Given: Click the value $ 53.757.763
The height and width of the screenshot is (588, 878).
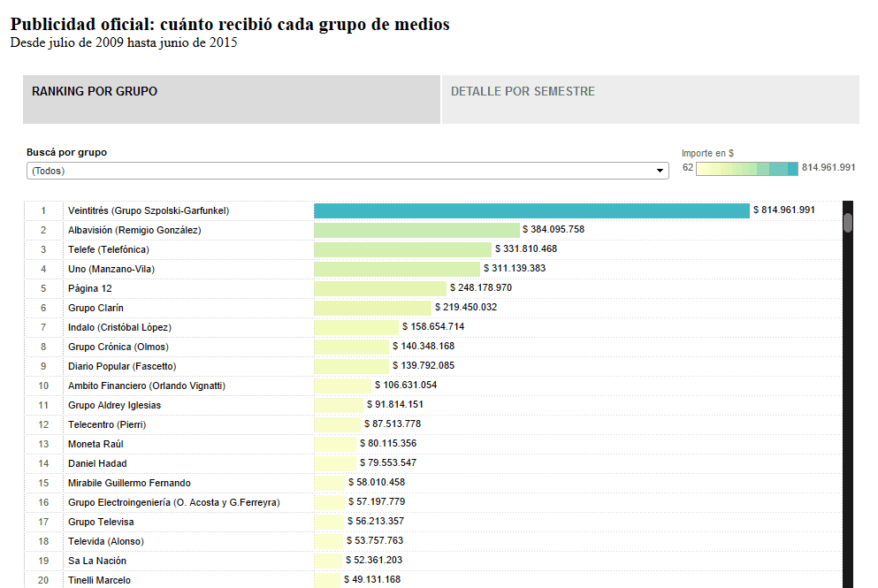Looking at the screenshot, I should (375, 540).
